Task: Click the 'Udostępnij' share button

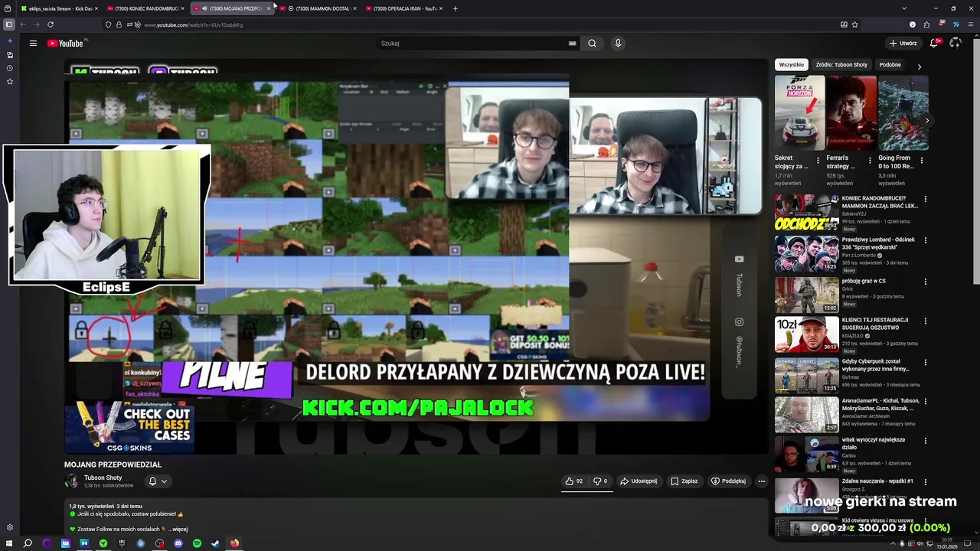Action: (x=639, y=481)
